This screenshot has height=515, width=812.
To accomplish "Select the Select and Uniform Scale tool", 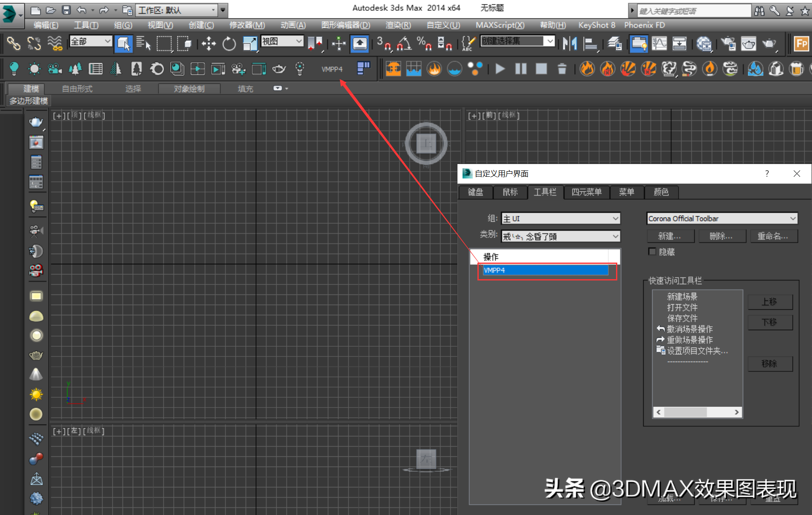I will pos(250,44).
